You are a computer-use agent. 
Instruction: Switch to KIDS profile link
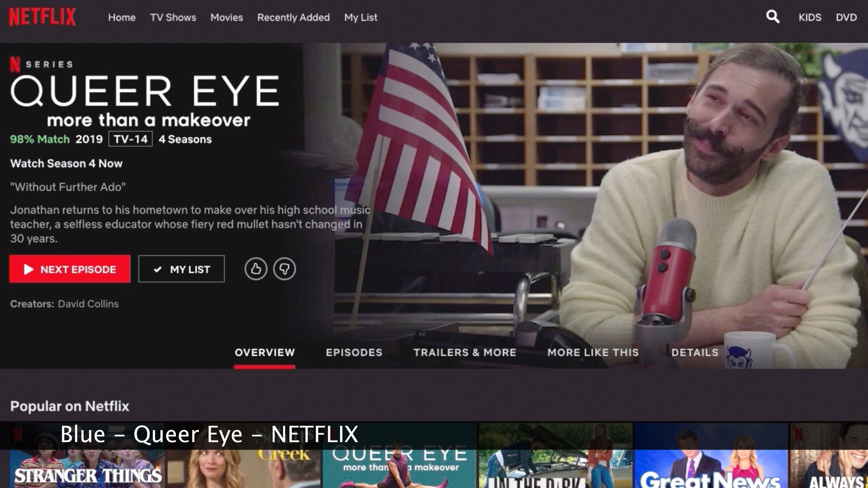pos(810,17)
